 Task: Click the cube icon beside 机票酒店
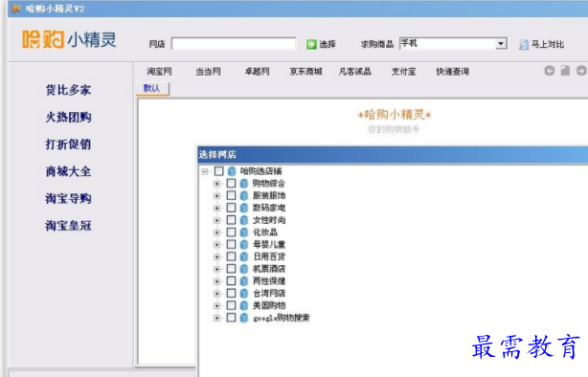coord(244,269)
